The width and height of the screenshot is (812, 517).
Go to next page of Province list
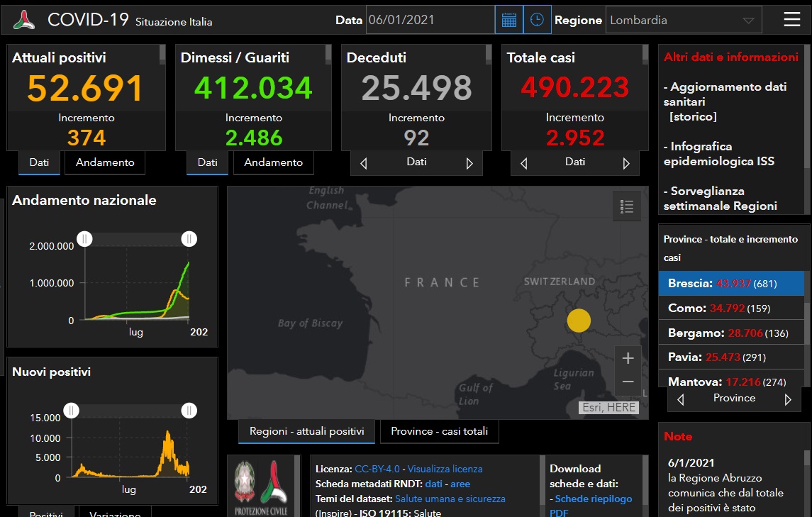pyautogui.click(x=787, y=399)
